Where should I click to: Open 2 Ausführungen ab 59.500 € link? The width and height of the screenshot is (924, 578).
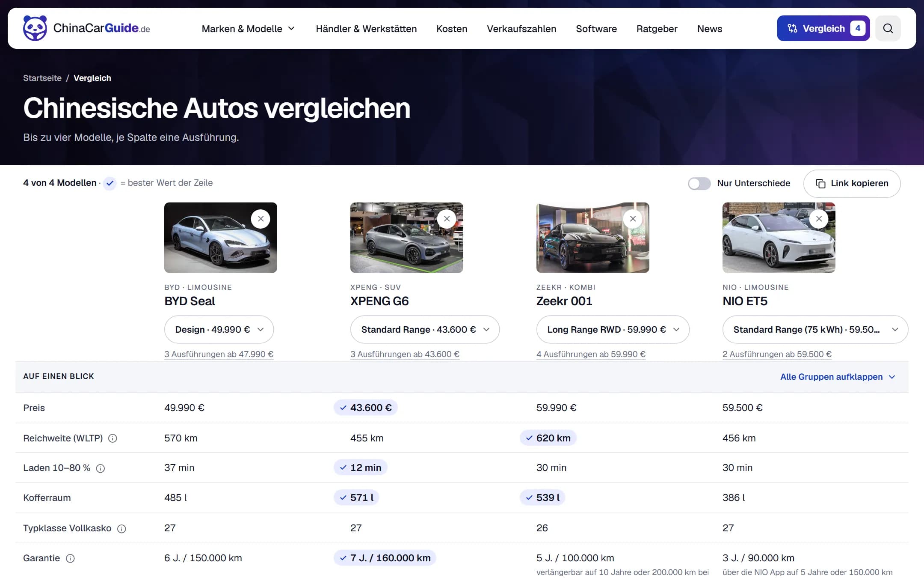tap(777, 354)
